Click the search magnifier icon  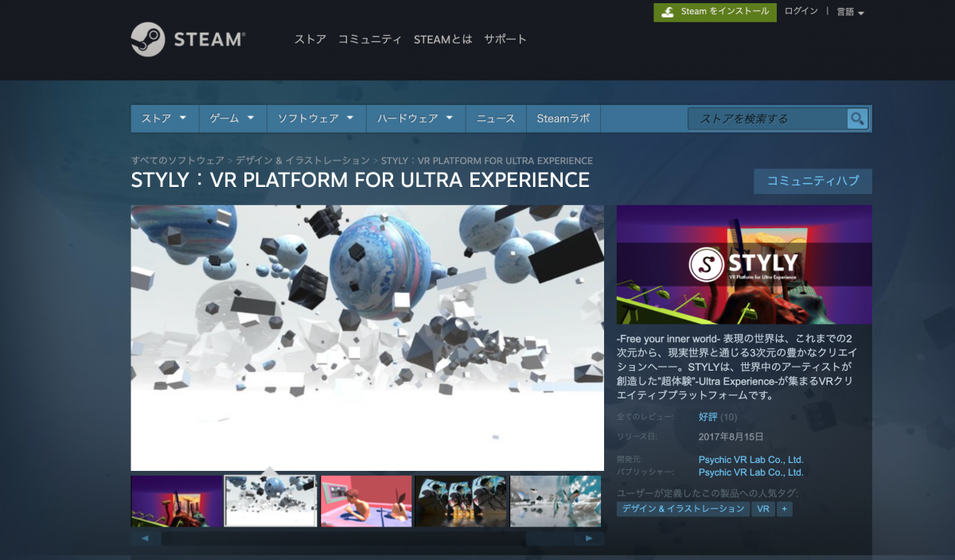[857, 119]
